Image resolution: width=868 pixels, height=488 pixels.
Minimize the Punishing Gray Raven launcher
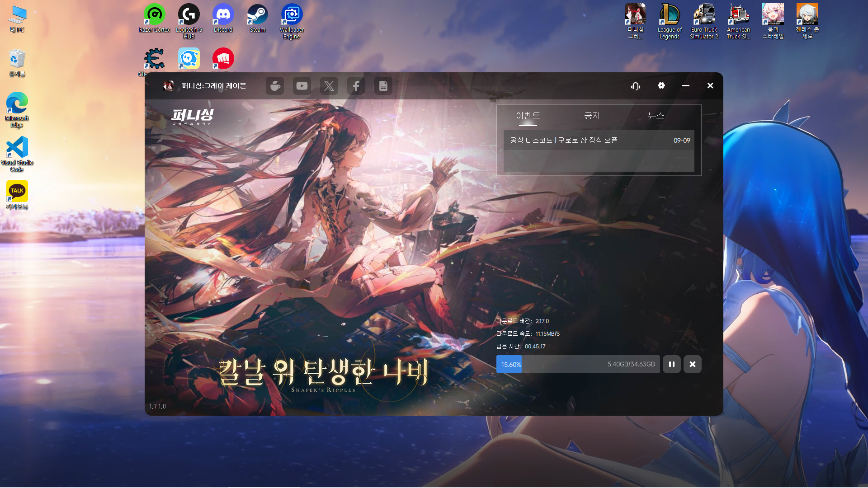coord(686,85)
